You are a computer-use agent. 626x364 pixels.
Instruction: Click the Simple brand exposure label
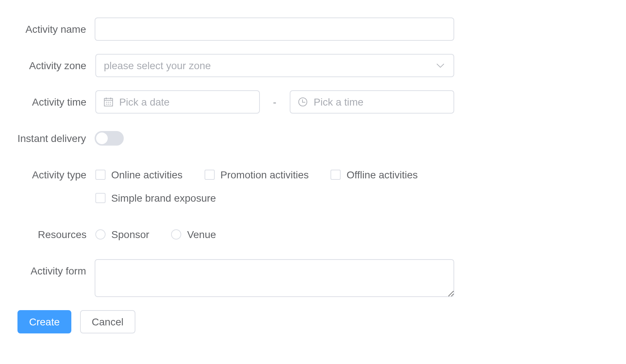point(163,198)
